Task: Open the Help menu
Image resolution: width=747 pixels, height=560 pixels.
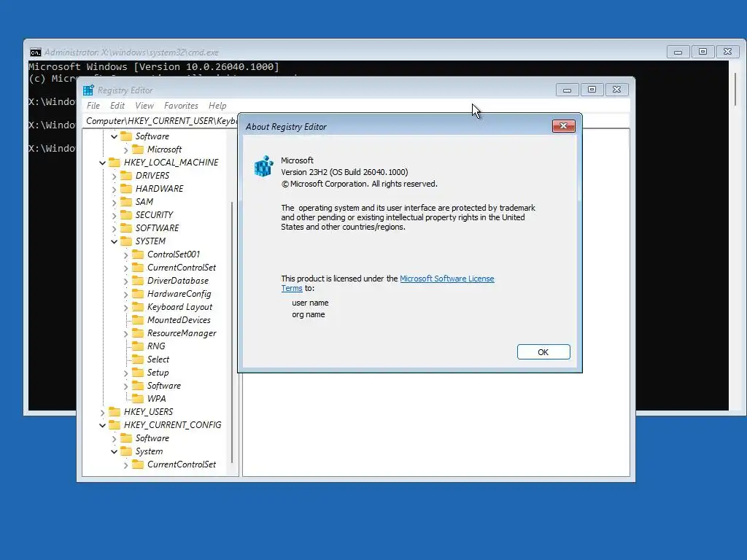Action: click(x=217, y=106)
